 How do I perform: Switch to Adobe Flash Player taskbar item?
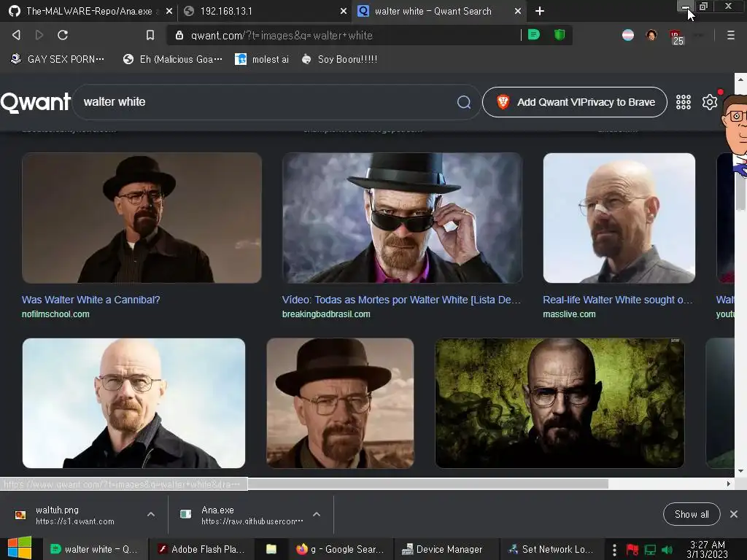click(202, 549)
